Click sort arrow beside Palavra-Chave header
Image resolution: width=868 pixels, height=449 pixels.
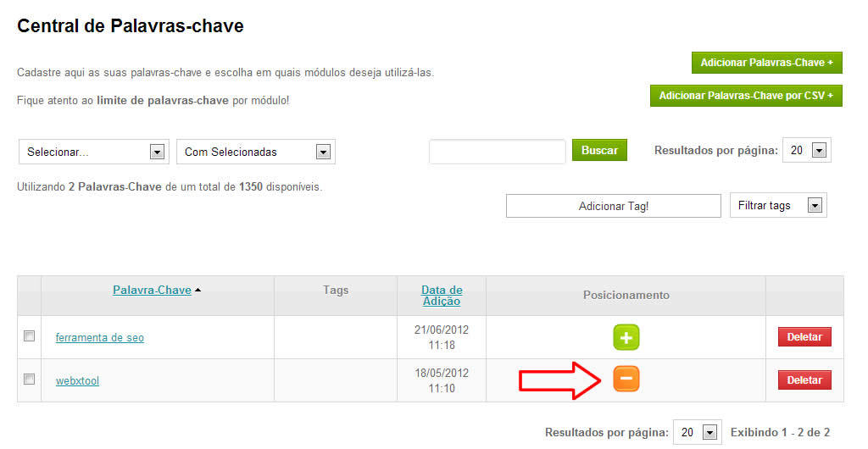pyautogui.click(x=198, y=290)
